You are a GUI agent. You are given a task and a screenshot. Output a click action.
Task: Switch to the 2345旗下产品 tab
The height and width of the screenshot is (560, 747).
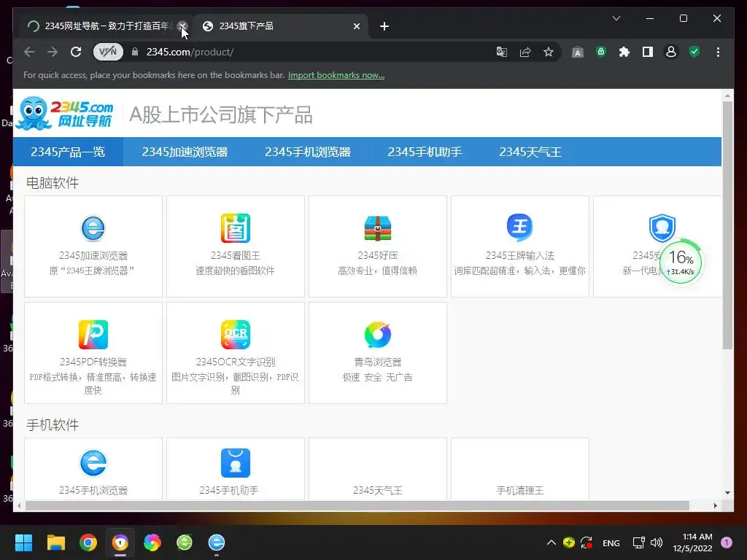281,26
